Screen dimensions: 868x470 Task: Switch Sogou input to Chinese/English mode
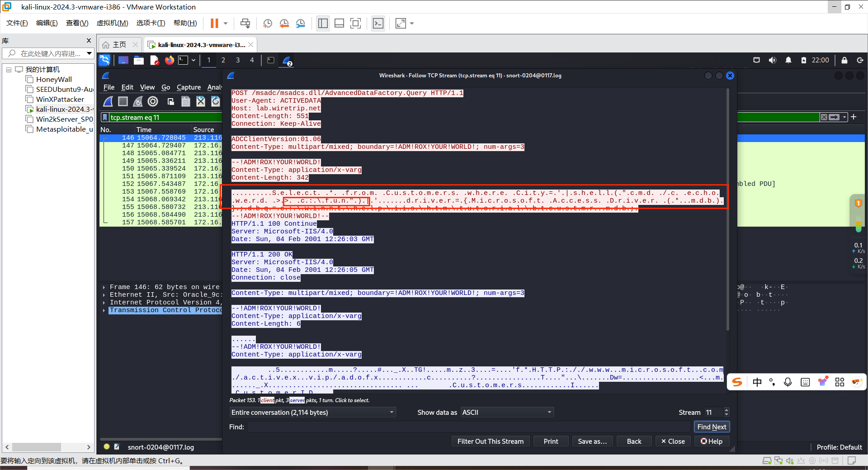pyautogui.click(x=757, y=382)
